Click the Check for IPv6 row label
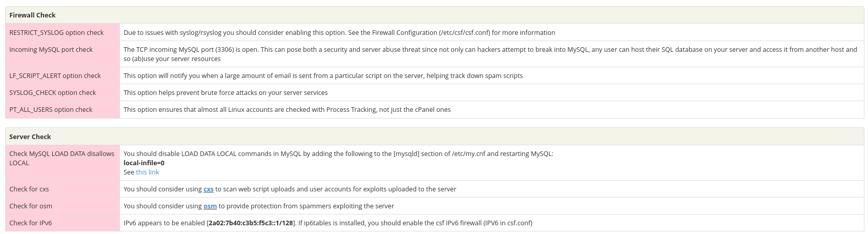Image resolution: width=868 pixels, height=234 pixels. [31, 223]
